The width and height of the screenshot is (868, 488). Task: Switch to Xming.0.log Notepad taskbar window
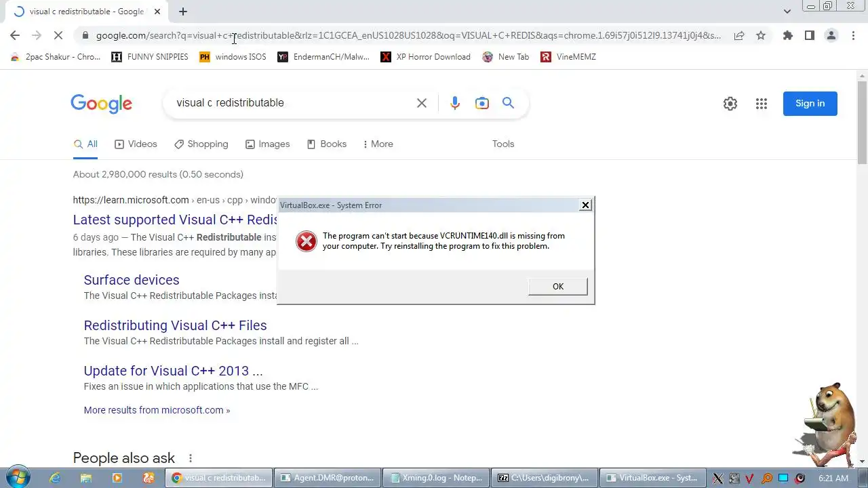click(436, 478)
